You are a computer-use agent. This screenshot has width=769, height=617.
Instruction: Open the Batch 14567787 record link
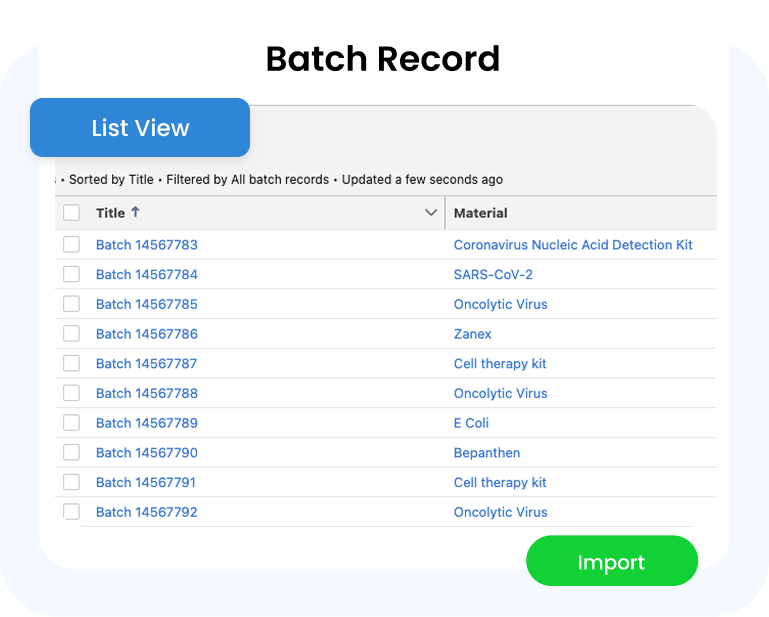(146, 363)
